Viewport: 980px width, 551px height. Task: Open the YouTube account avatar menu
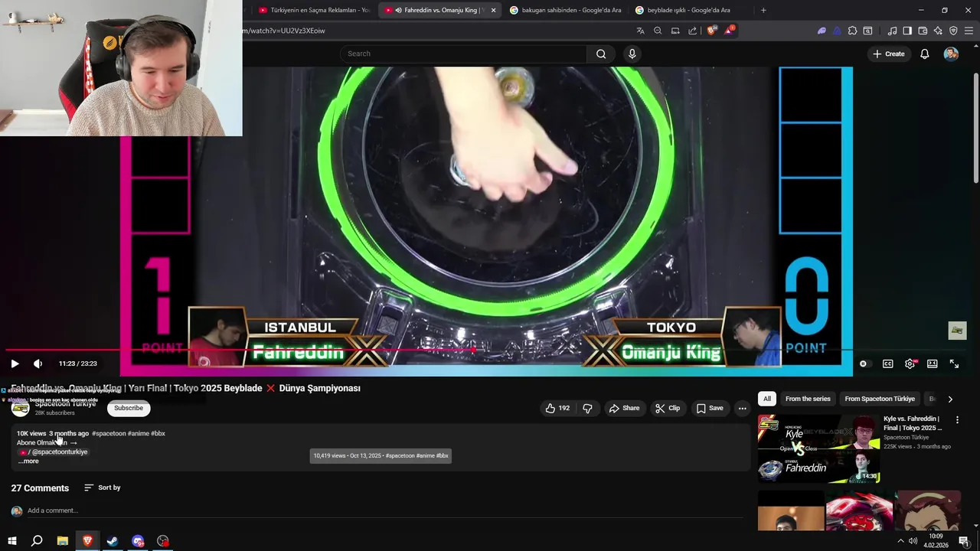(951, 54)
